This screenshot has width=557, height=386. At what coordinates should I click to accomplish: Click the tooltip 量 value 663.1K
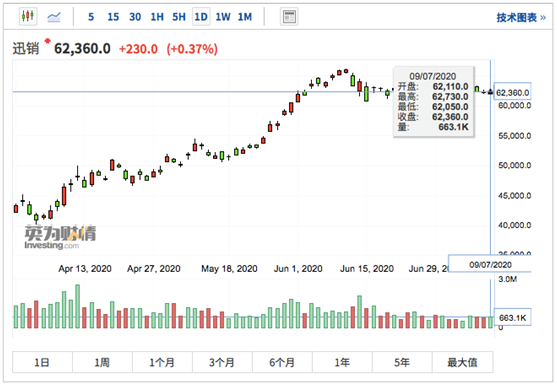tap(453, 127)
